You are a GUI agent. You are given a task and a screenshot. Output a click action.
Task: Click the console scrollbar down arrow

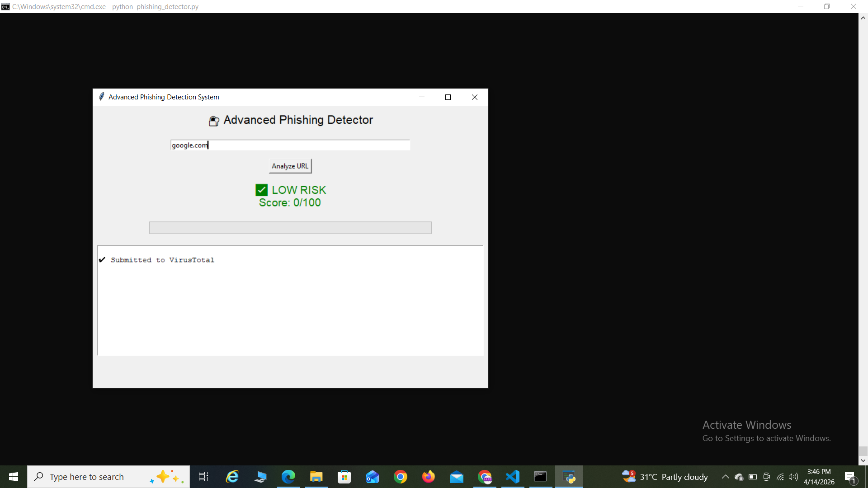863,460
